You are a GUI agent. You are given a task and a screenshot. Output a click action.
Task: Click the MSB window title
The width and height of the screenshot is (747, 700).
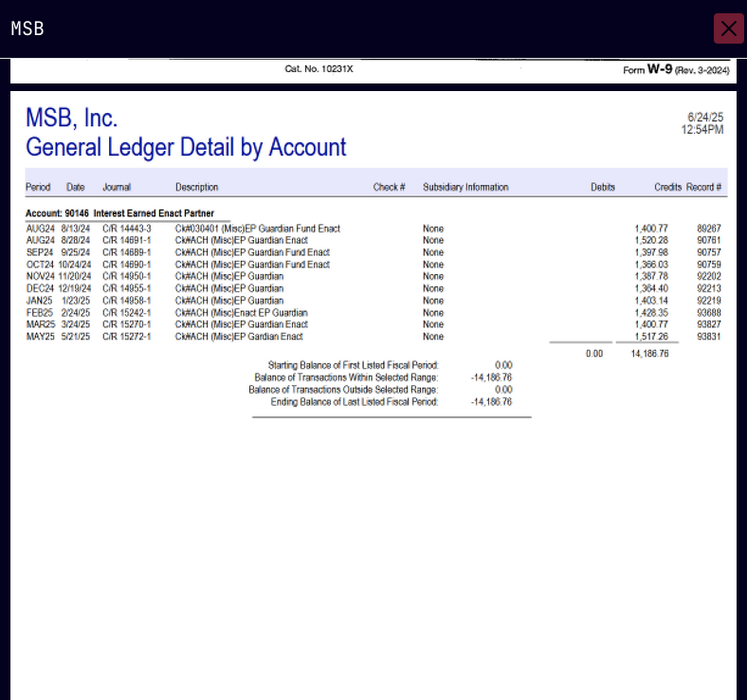coord(27,28)
